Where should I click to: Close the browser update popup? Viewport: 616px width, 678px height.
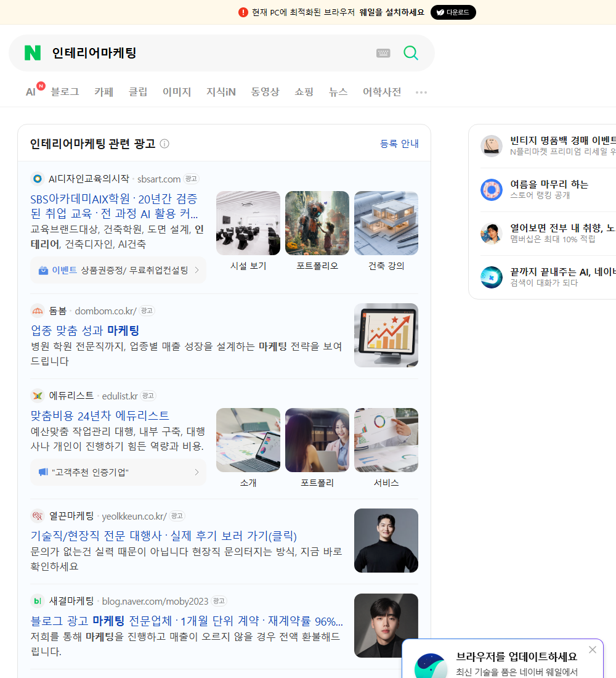click(592, 650)
